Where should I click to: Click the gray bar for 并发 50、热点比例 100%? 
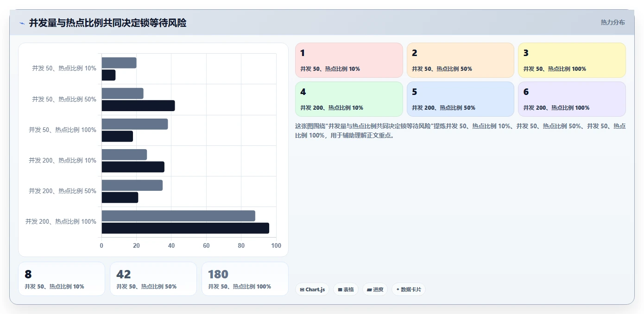tap(135, 124)
